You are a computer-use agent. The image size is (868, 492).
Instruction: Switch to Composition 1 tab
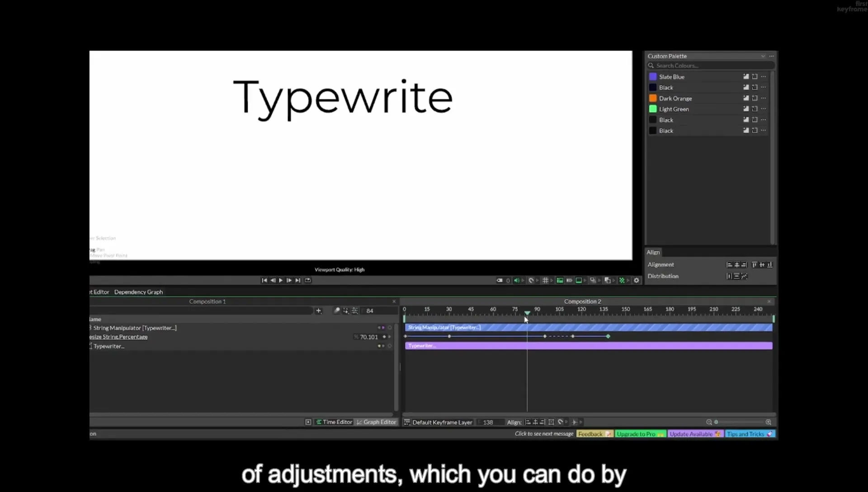[207, 302]
